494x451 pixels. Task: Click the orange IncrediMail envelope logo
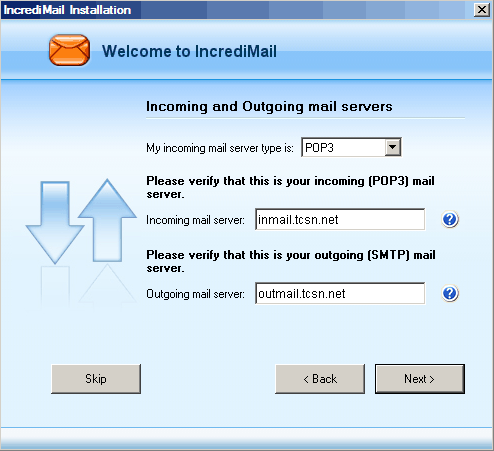(x=69, y=50)
